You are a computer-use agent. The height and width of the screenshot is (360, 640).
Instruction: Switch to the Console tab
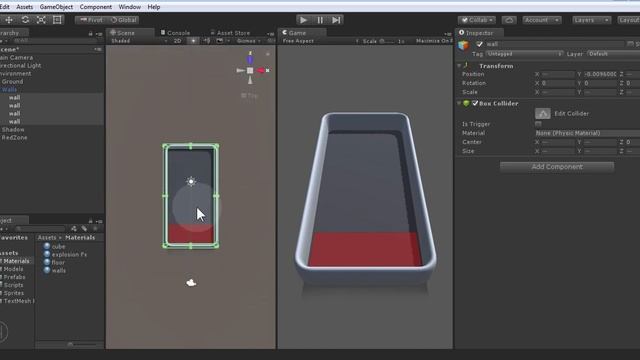point(176,33)
